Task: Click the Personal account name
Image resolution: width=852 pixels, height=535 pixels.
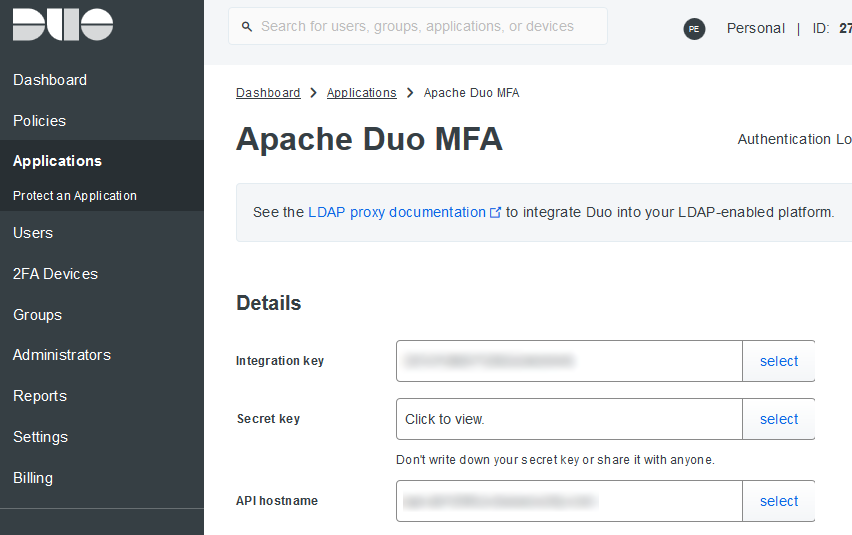Action: (756, 28)
